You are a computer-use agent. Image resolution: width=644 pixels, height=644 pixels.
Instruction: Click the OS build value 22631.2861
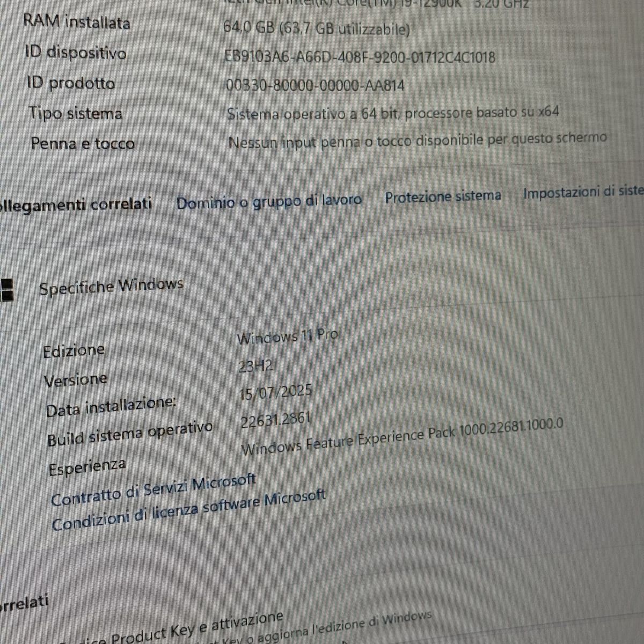pos(276,420)
